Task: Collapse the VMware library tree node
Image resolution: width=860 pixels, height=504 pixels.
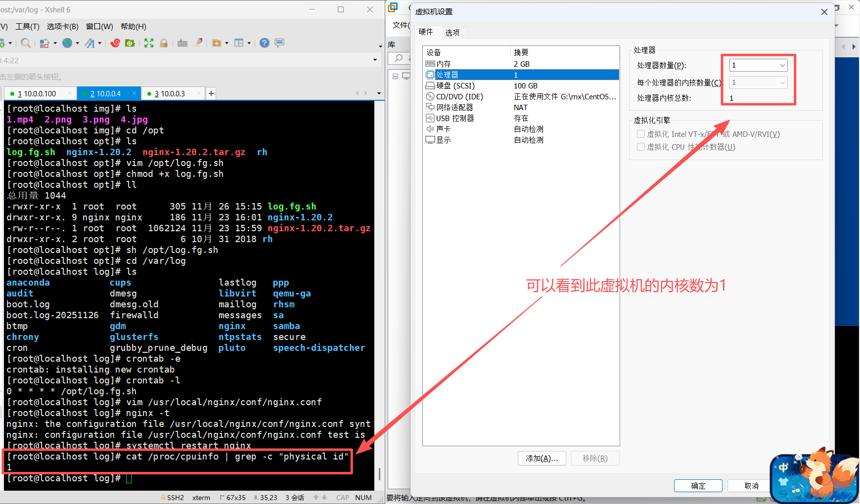Action: coord(395,76)
